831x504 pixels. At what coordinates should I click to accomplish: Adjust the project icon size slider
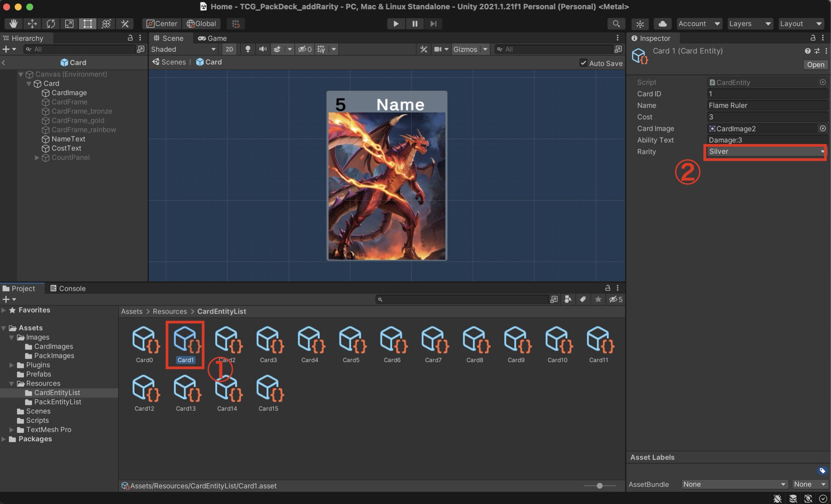click(x=599, y=486)
